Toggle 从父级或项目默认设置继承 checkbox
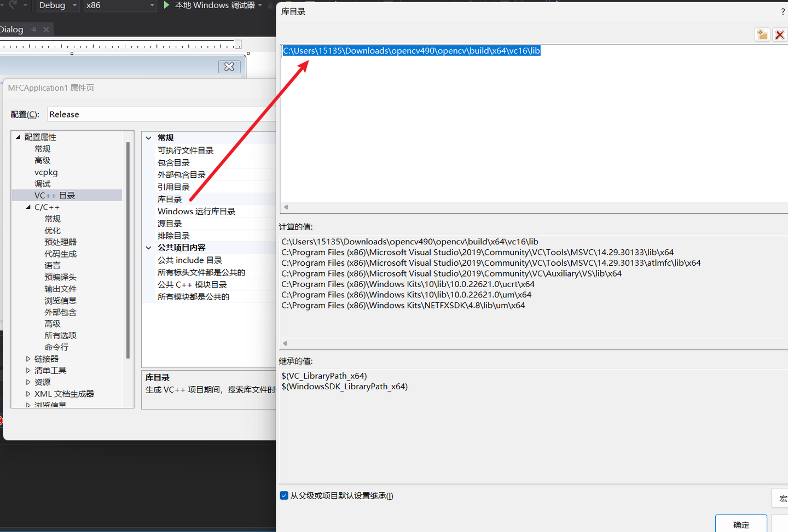788x532 pixels. (x=284, y=495)
